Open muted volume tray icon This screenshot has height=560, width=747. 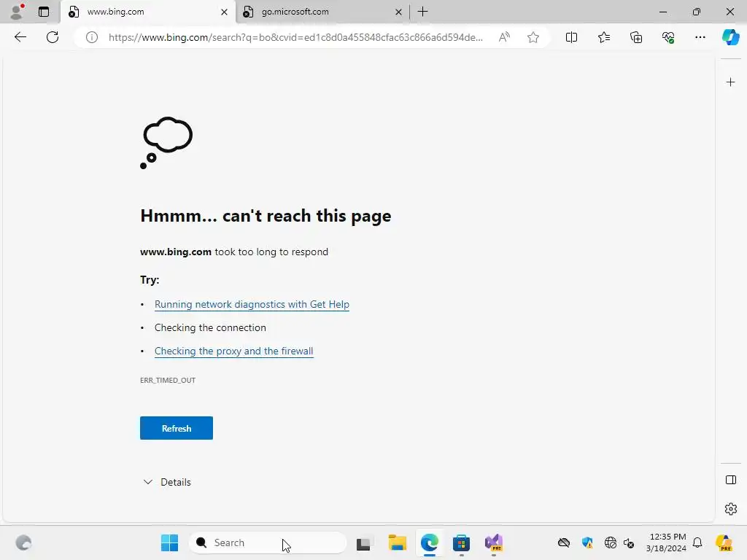[x=629, y=542]
